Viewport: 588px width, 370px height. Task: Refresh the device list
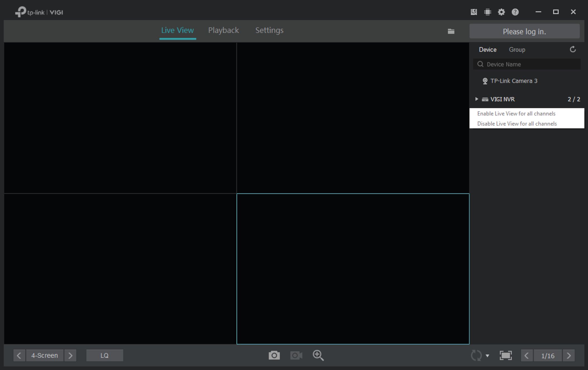point(572,50)
